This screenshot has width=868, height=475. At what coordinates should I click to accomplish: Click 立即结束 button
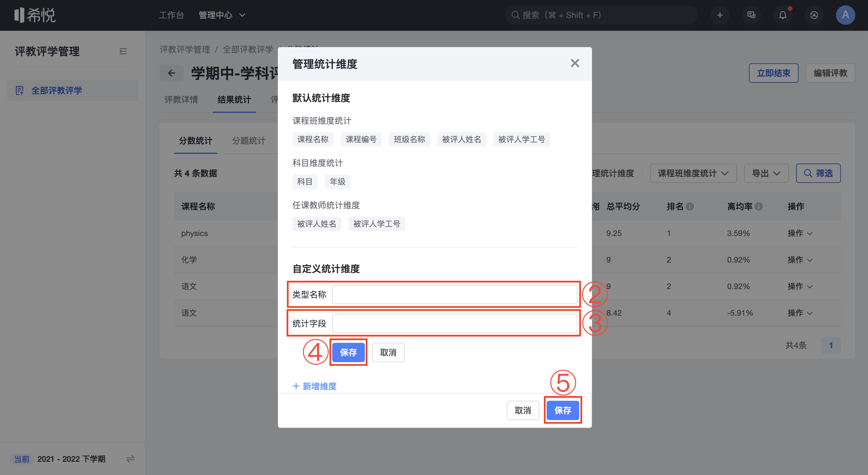click(x=773, y=73)
